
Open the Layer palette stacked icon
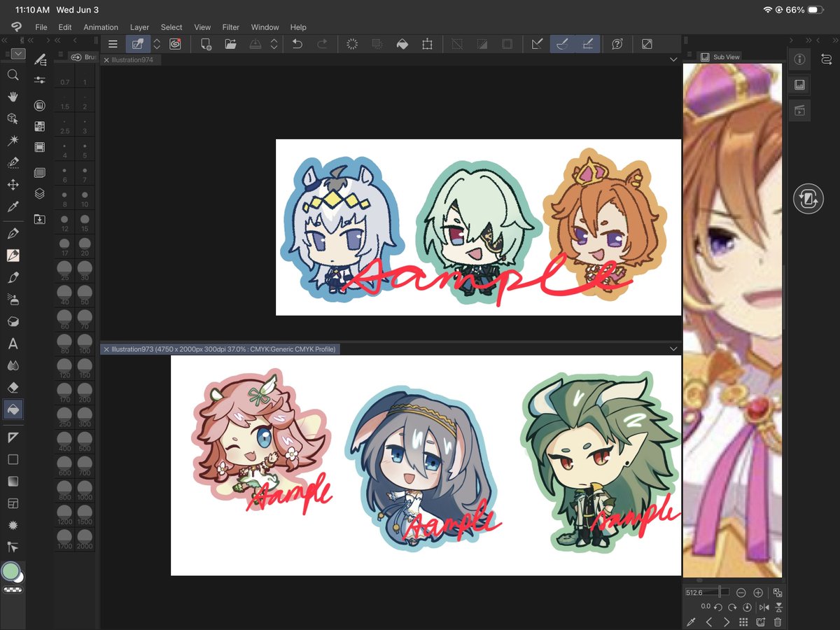coord(40,193)
